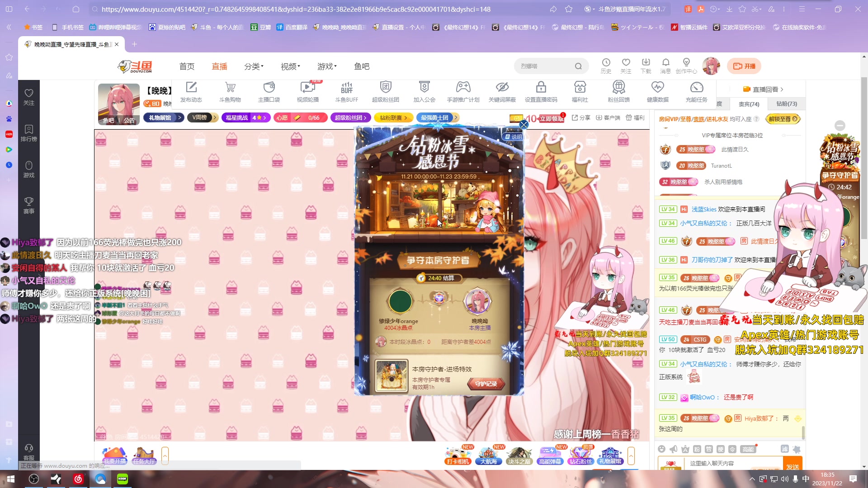Expand 分类 category dropdown
The width and height of the screenshot is (868, 488).
tap(254, 66)
